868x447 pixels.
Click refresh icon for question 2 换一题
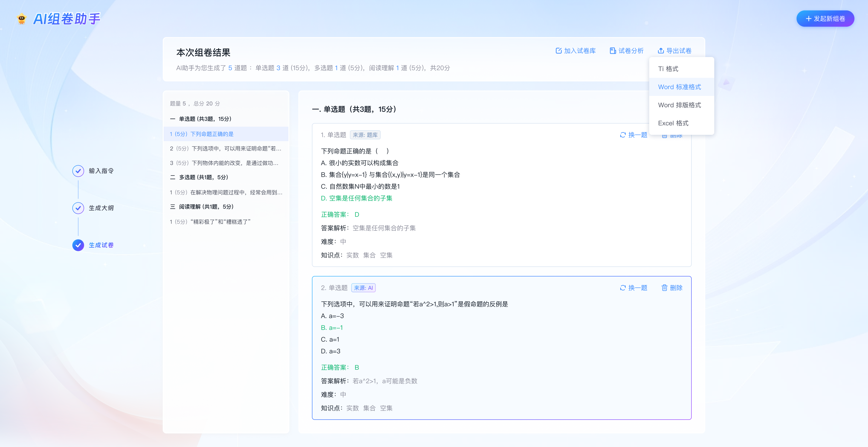[x=623, y=287]
